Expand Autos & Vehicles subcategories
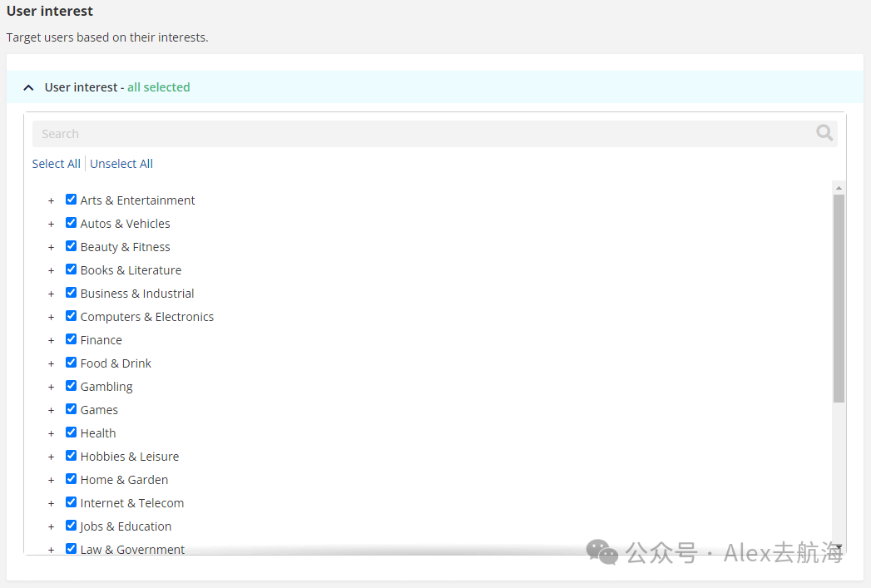 (x=51, y=225)
